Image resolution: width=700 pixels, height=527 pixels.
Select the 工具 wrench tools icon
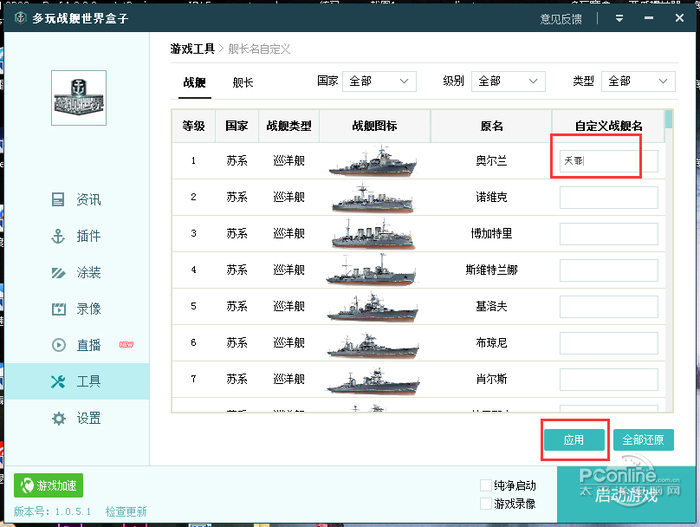[x=58, y=382]
